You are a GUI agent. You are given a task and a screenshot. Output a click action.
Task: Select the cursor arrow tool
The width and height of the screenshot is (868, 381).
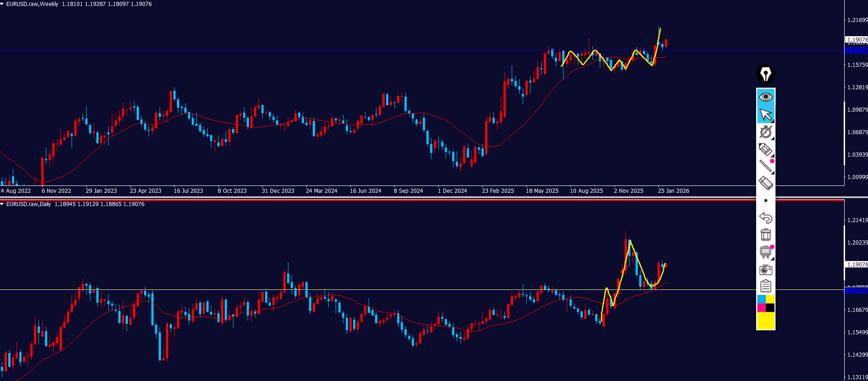765,114
